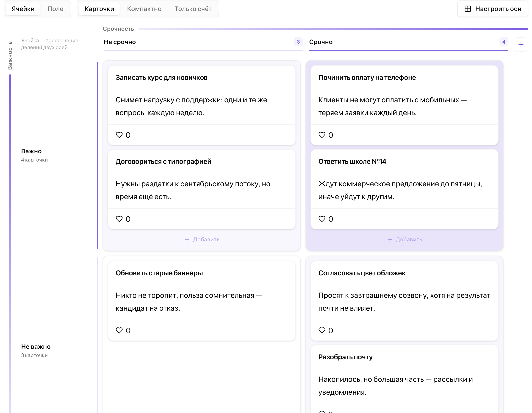Click hint 'Ячейка — пересечение делений двух осей'
This screenshot has width=532, height=413.
[50, 44]
